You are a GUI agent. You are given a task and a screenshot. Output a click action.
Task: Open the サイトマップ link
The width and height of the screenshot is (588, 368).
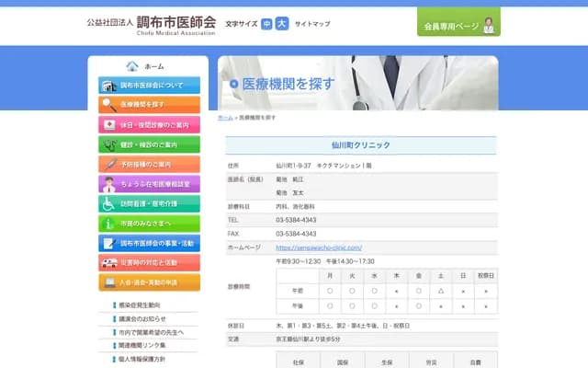tap(312, 24)
